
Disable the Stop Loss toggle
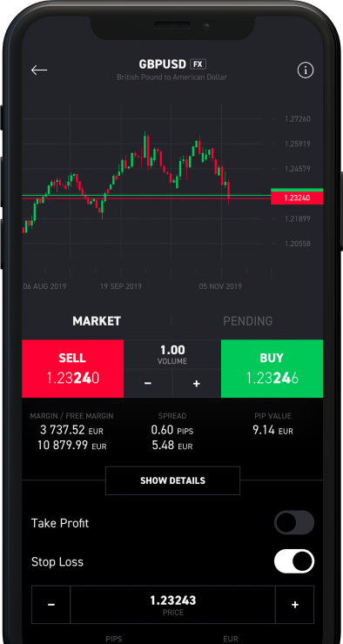(x=294, y=561)
